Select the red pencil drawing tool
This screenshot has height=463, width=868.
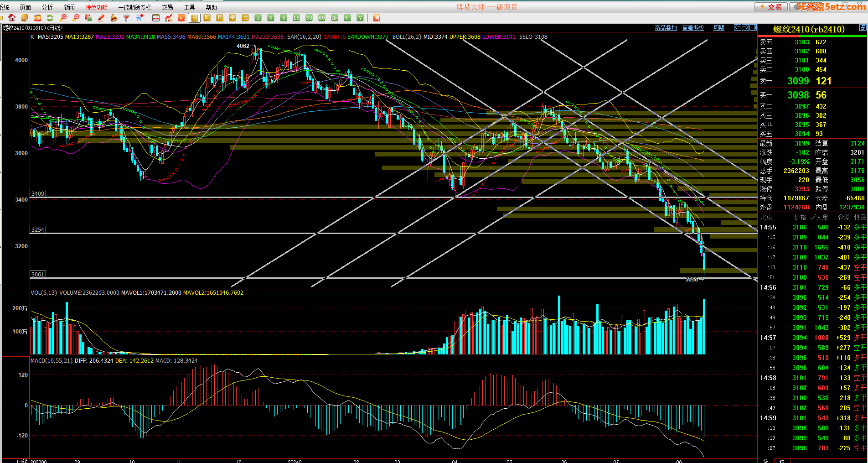click(101, 18)
